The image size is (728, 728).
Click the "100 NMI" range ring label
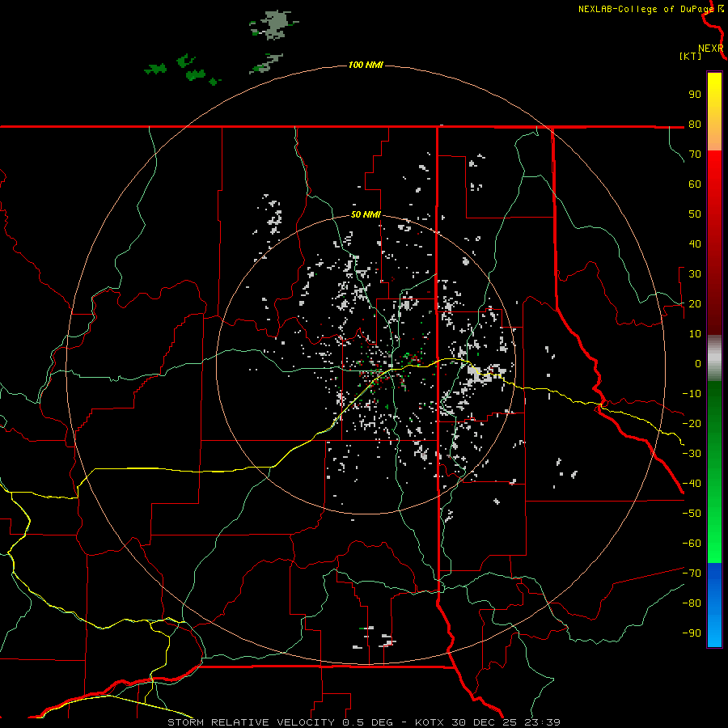pyautogui.click(x=366, y=65)
